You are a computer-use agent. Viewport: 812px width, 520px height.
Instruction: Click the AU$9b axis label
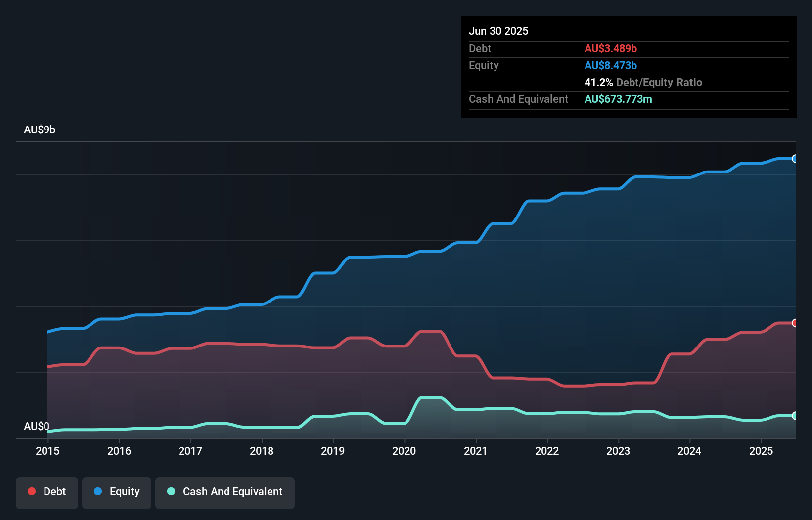(x=40, y=130)
